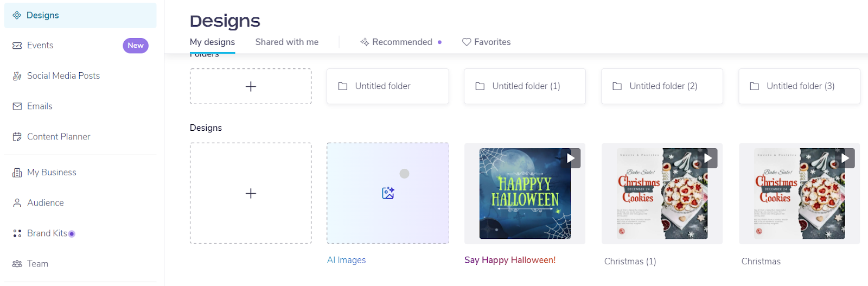Open Content Planner

click(x=80, y=137)
